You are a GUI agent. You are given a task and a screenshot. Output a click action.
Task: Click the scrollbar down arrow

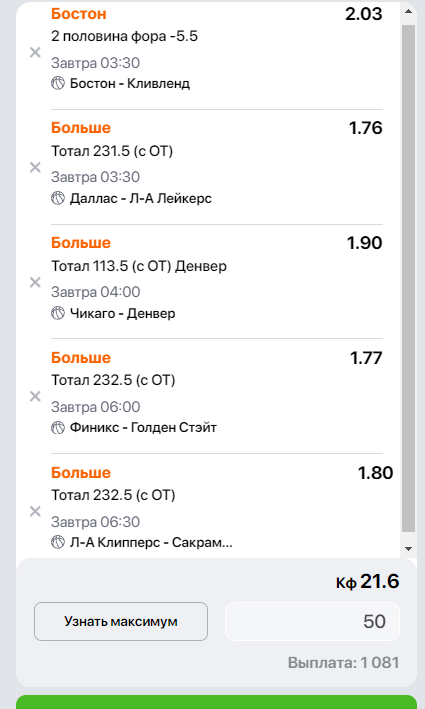click(x=409, y=548)
